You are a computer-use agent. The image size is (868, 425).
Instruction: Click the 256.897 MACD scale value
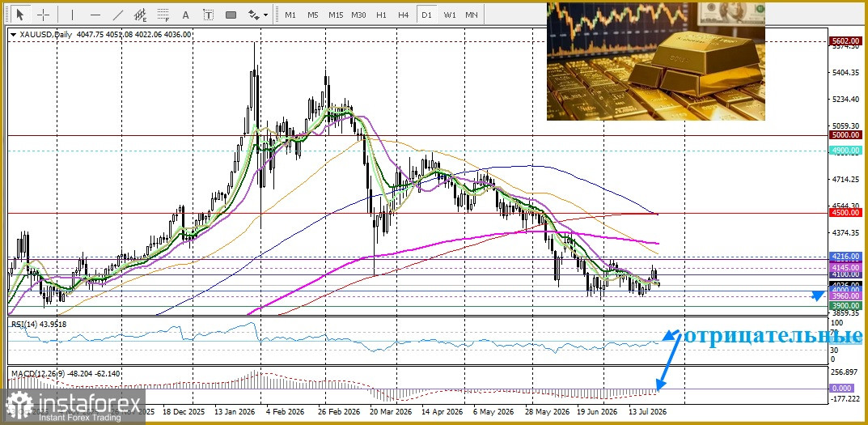coord(845,372)
